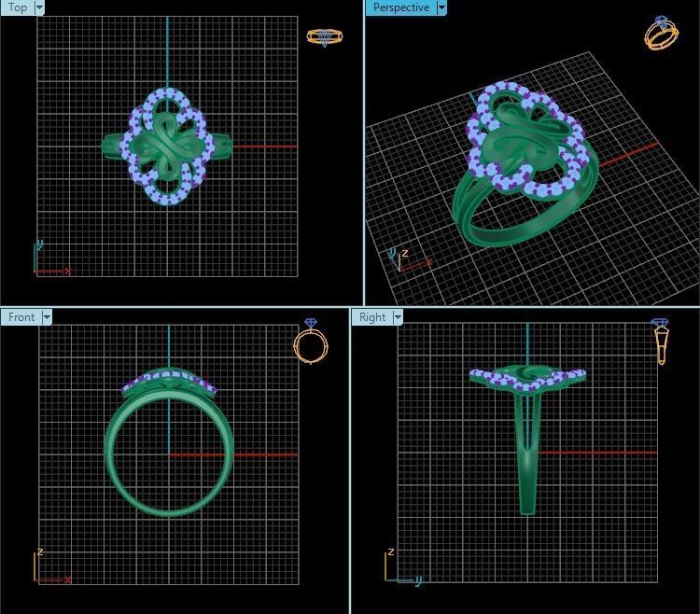The width and height of the screenshot is (700, 614).
Task: Open the Right viewport dropdown arrow
Action: (x=398, y=317)
